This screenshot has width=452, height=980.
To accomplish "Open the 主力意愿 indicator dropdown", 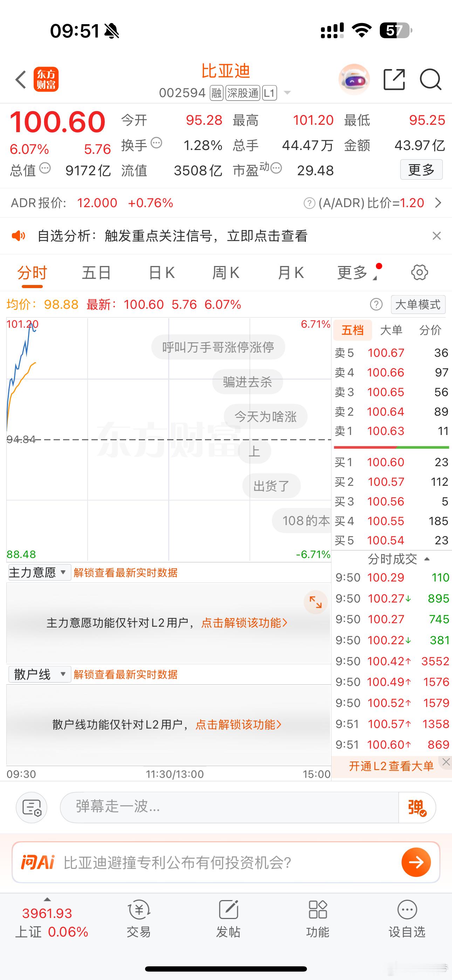I will click(x=39, y=572).
